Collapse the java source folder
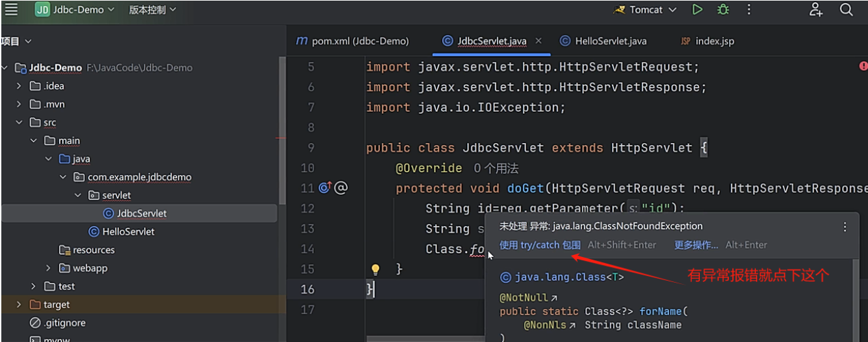The width and height of the screenshot is (868, 342). 48,159
